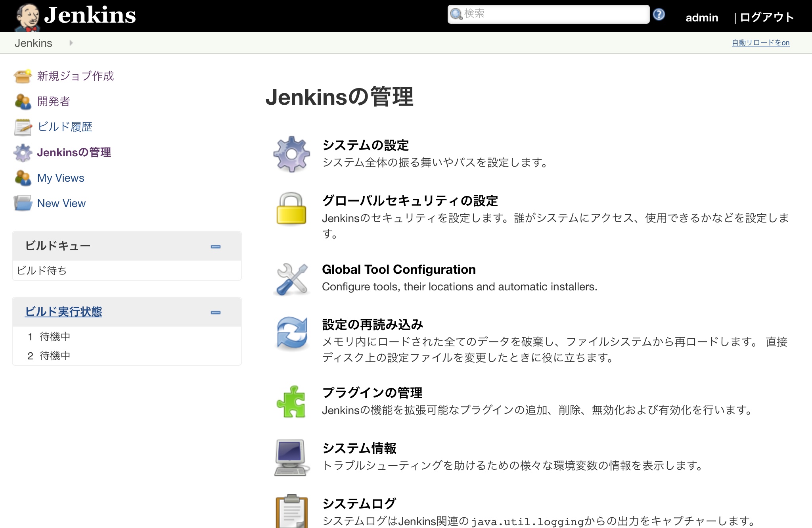812x528 pixels.
Task: Open ビルド履歴 in the sidebar
Action: [65, 127]
